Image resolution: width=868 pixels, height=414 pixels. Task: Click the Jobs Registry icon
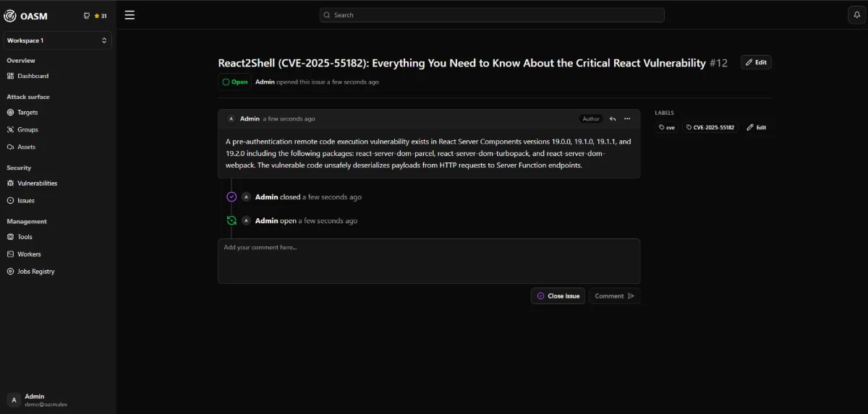pyautogui.click(x=10, y=271)
